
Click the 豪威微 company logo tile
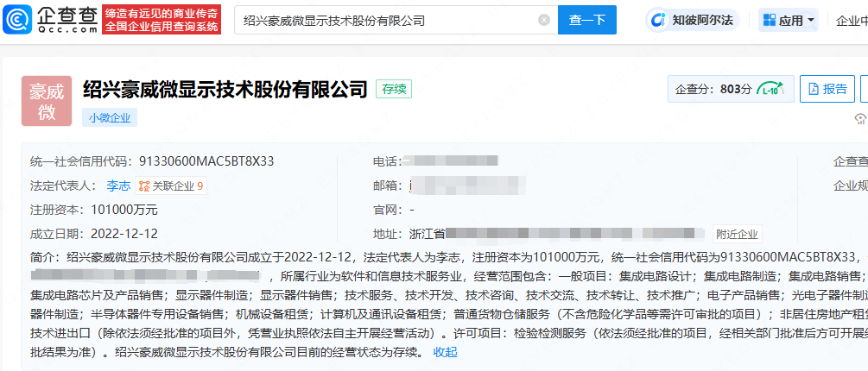coord(47,101)
